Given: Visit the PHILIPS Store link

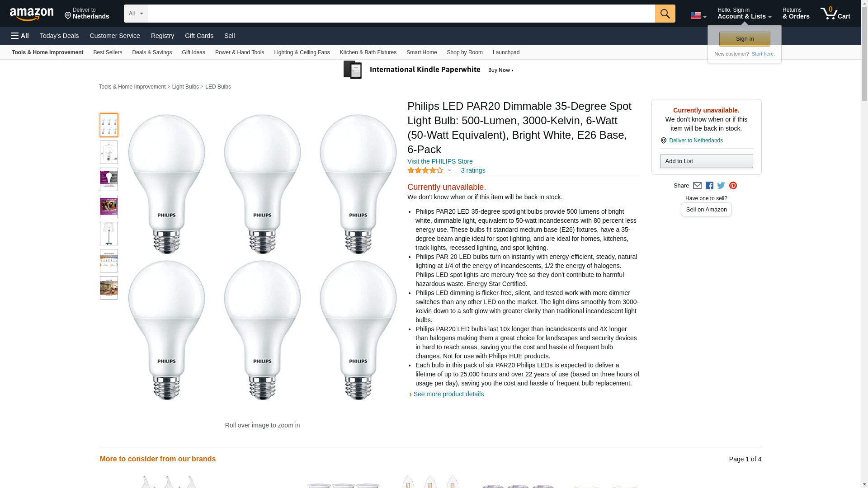Looking at the screenshot, I should coord(439,161).
